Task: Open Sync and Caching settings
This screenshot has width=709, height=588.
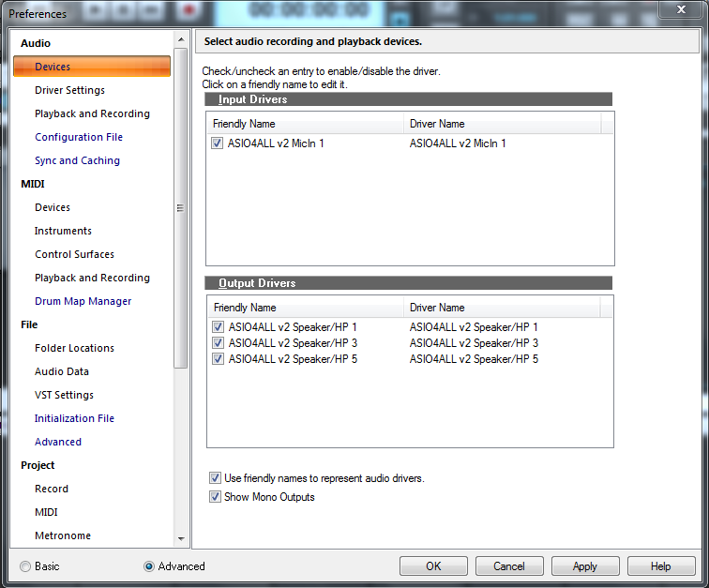Action: click(x=77, y=160)
